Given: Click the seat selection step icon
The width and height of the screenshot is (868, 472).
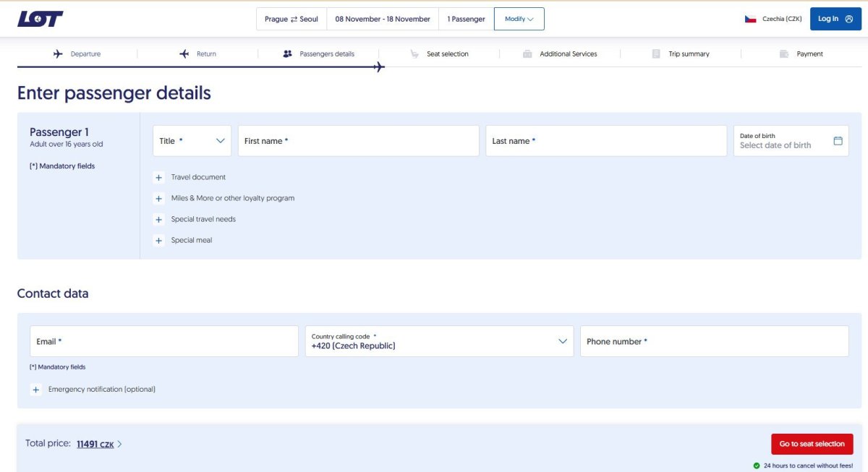Looking at the screenshot, I should [x=414, y=54].
